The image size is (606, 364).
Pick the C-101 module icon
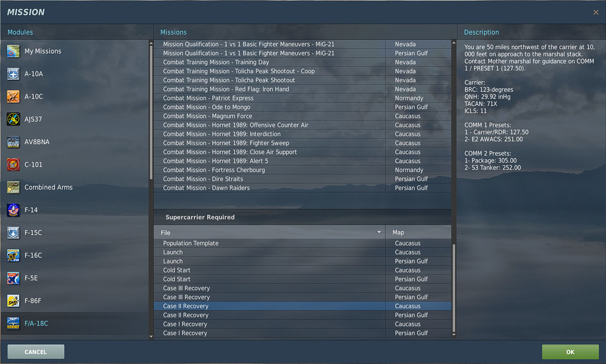(13, 165)
